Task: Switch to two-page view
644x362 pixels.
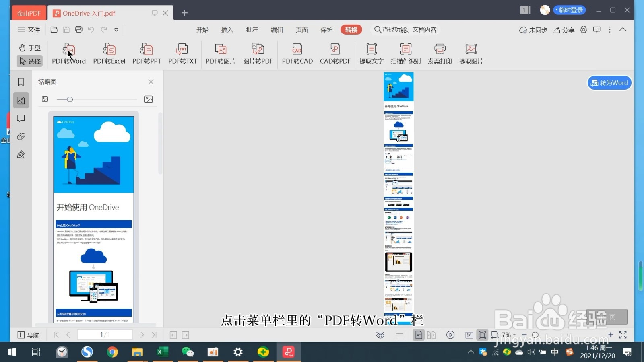Action: pyautogui.click(x=431, y=335)
